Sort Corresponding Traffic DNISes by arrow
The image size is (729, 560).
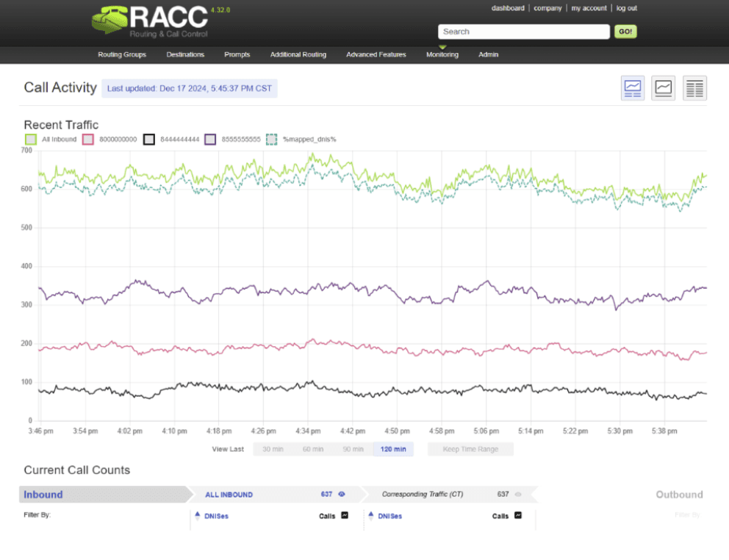point(371,515)
